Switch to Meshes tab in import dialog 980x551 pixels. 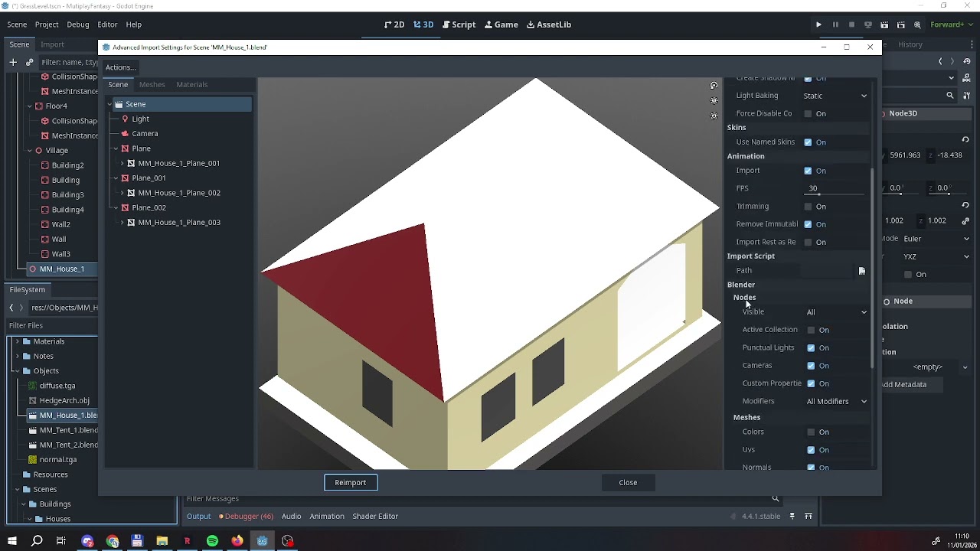pyautogui.click(x=152, y=85)
